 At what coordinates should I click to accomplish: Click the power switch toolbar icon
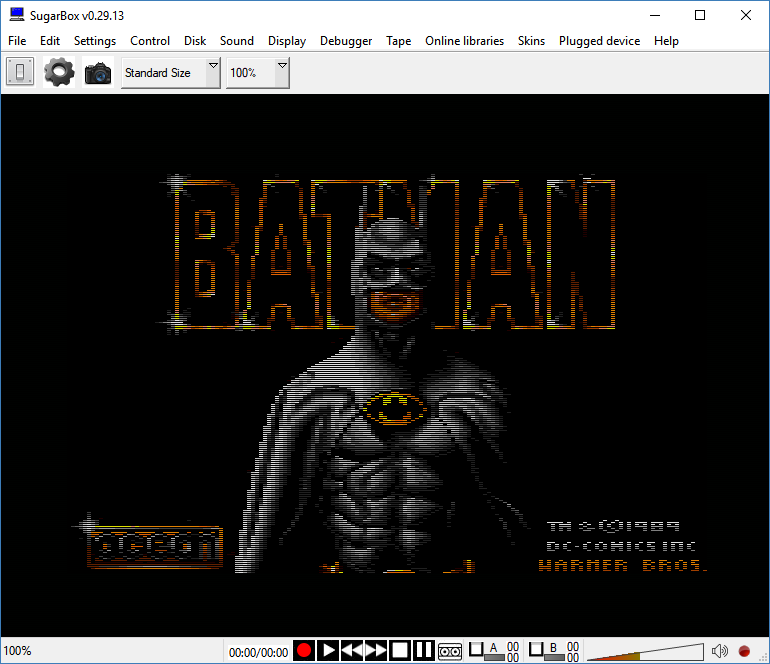[20, 72]
